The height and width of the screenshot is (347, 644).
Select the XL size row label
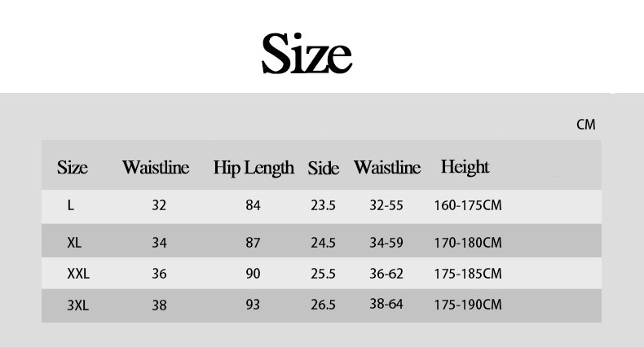74,242
